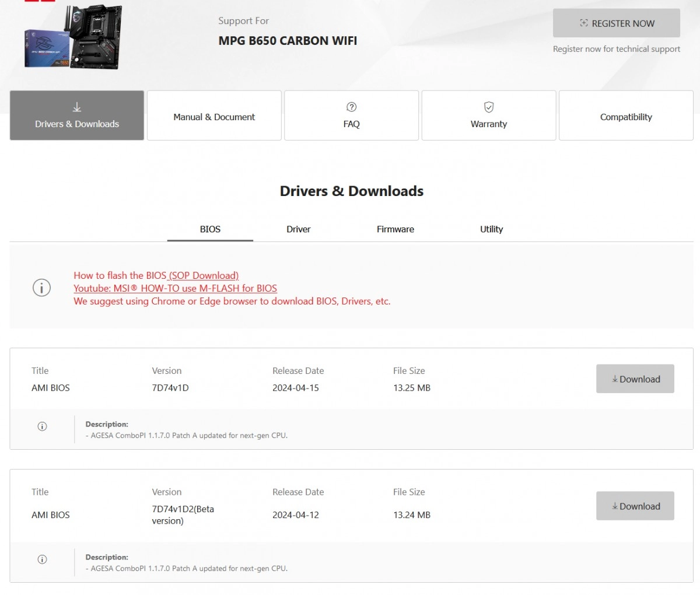
Task: Open the Drivers & Downloads section
Action: point(77,116)
